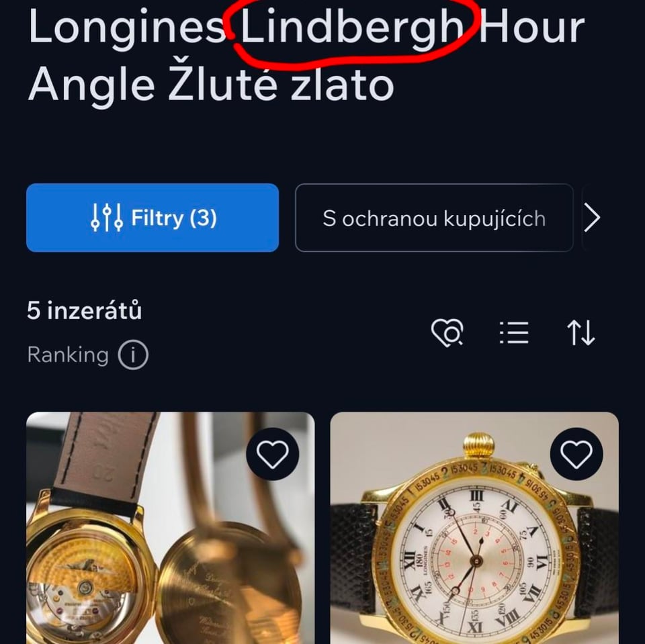Viewport: 645px width, 644px height.
Task: Open the Ranking label explanation
Action: [x=68, y=355]
